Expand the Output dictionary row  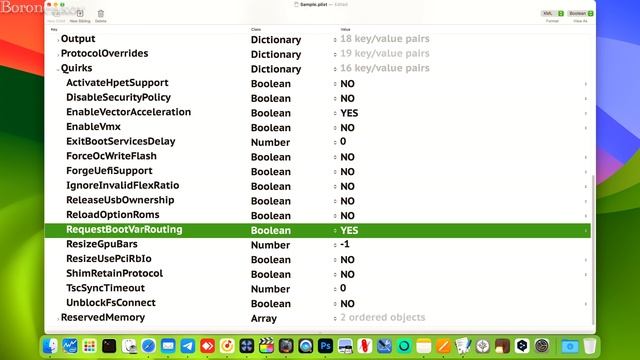[58, 40]
